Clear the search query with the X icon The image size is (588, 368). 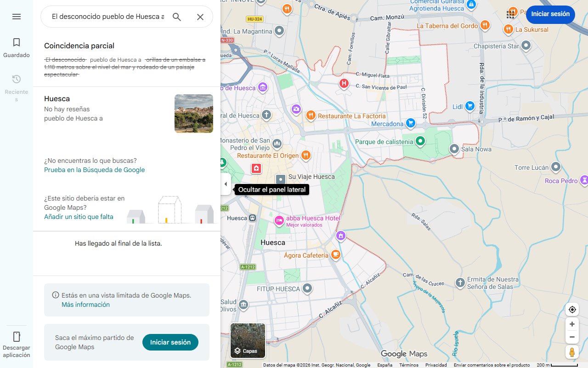pyautogui.click(x=200, y=17)
